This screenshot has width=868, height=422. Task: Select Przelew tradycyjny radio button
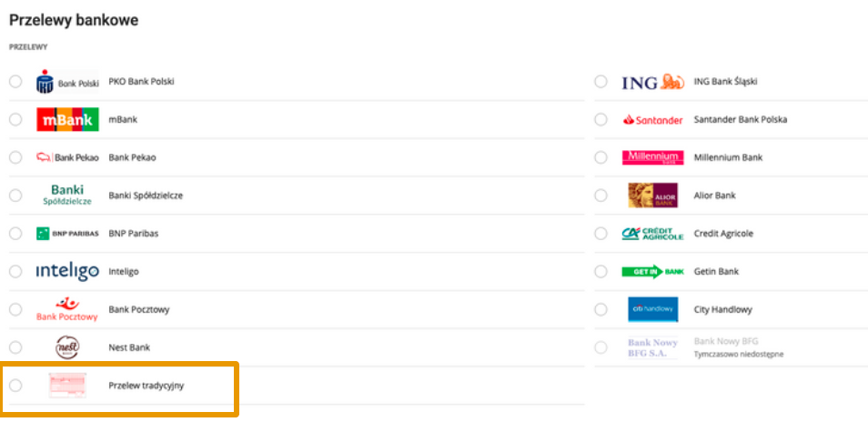[15, 386]
